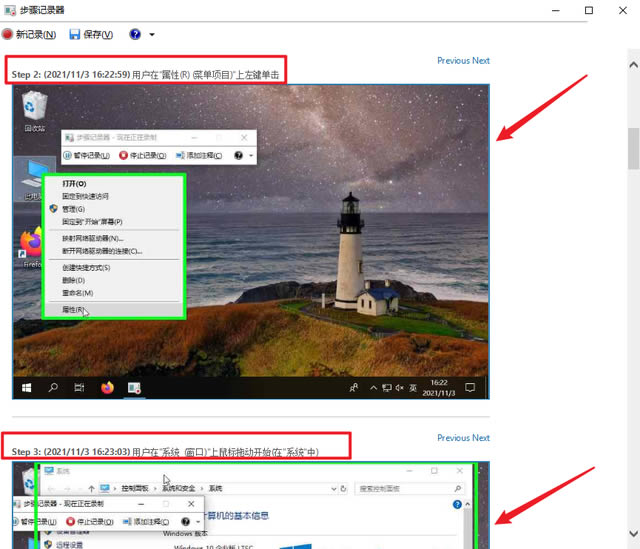Click the vertical scrollbar thumb
Image resolution: width=640 pixels, height=549 pixels.
(633, 148)
